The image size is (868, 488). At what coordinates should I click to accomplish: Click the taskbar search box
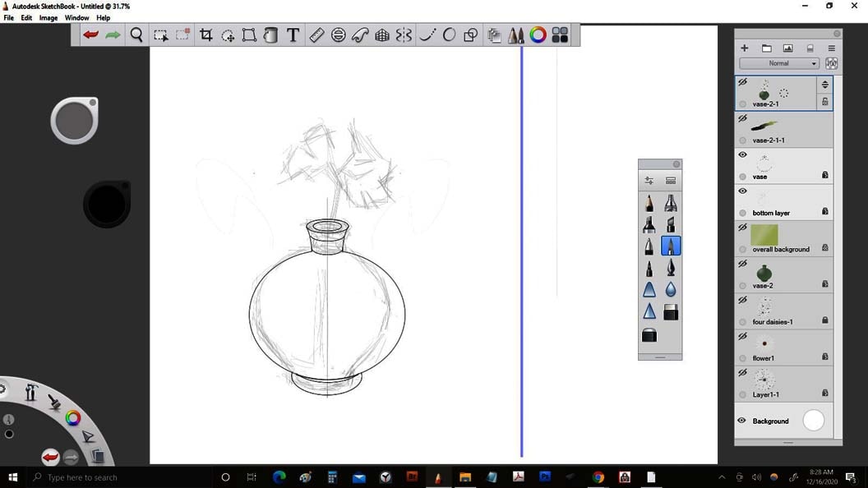[119, 477]
